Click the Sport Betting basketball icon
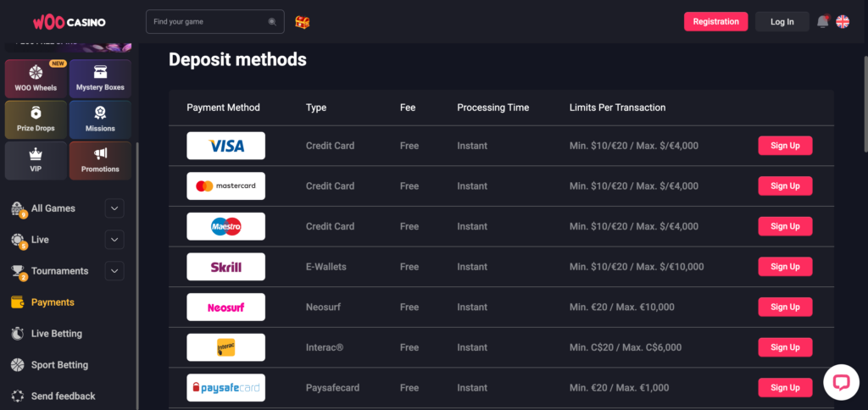Viewport: 868px width, 410px height. 18,364
